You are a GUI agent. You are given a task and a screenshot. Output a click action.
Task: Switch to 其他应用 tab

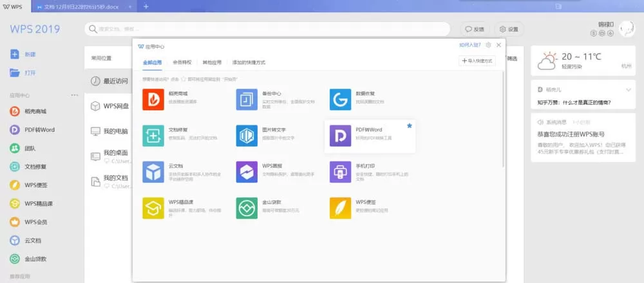(212, 63)
